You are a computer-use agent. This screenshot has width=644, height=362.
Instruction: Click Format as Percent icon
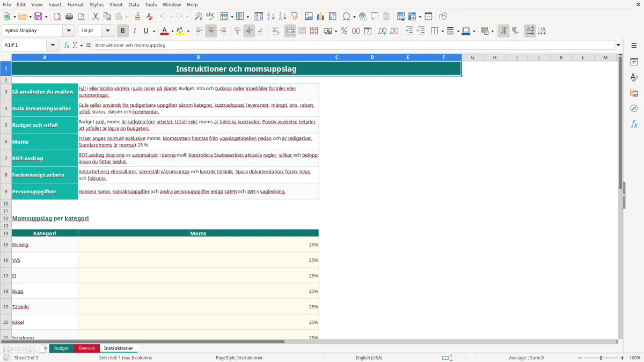pos(344,31)
